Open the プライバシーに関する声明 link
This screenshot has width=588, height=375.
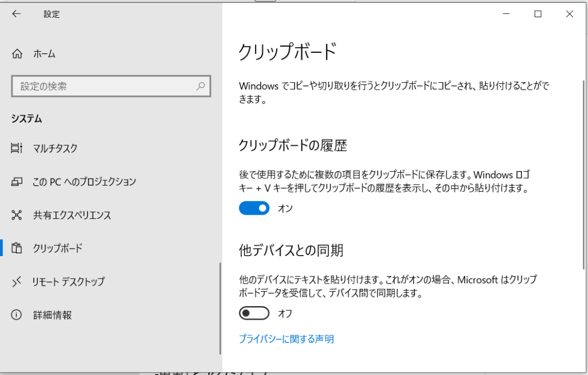tap(285, 339)
